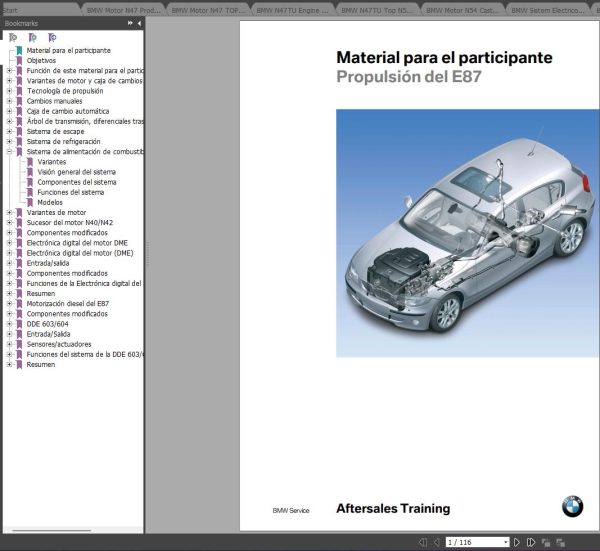The width and height of the screenshot is (600, 551).
Task: Open Material para el participante bookmark
Action: (68, 51)
